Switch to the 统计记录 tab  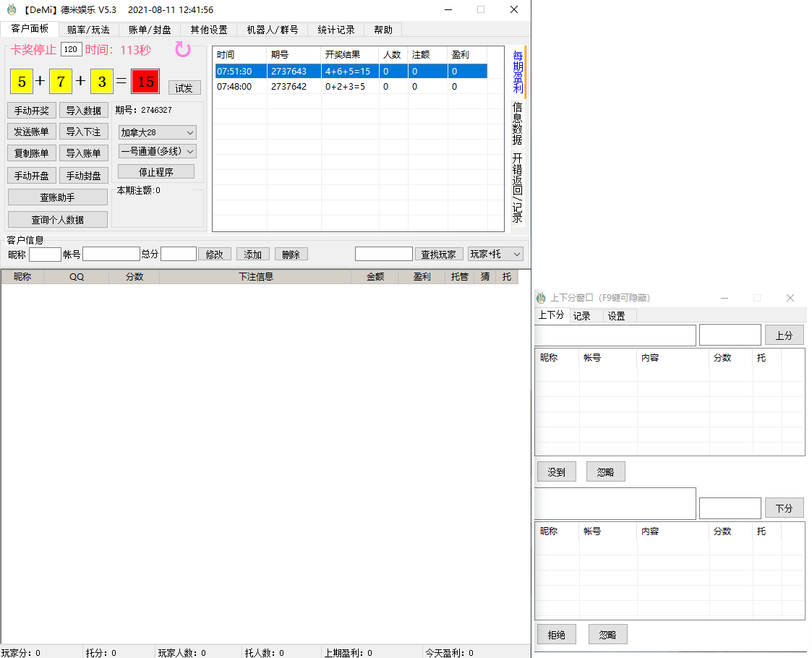coord(336,30)
